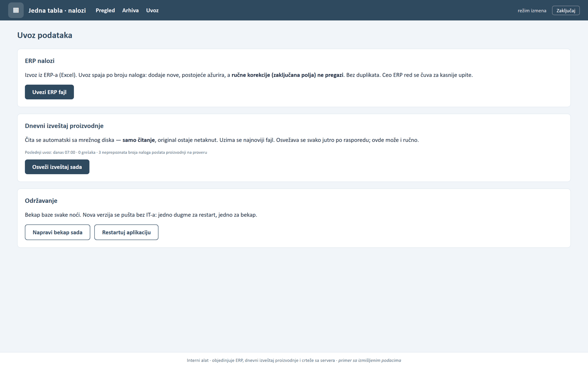The image size is (588, 368).
Task: Click the "Održavanje" section heading
Action: click(41, 200)
